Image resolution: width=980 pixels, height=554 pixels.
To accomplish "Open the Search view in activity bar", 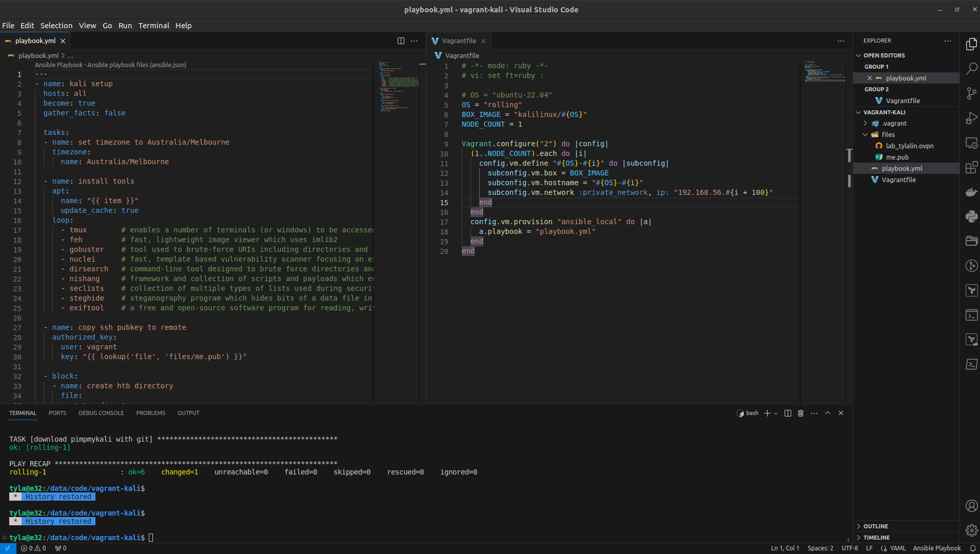I will (x=971, y=69).
